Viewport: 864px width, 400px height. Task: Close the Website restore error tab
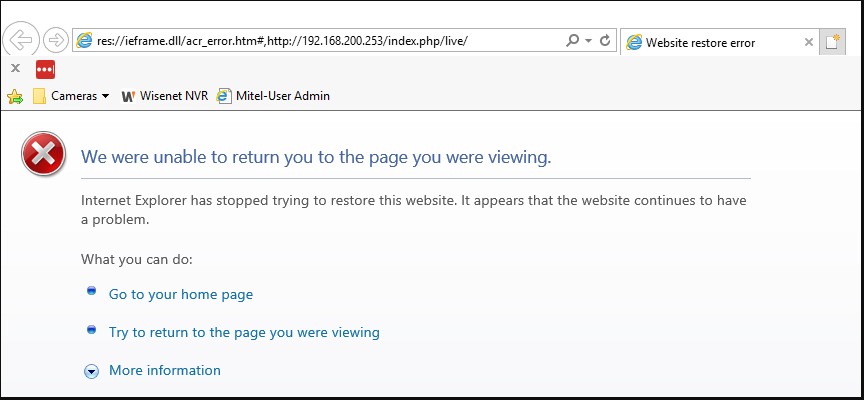808,42
